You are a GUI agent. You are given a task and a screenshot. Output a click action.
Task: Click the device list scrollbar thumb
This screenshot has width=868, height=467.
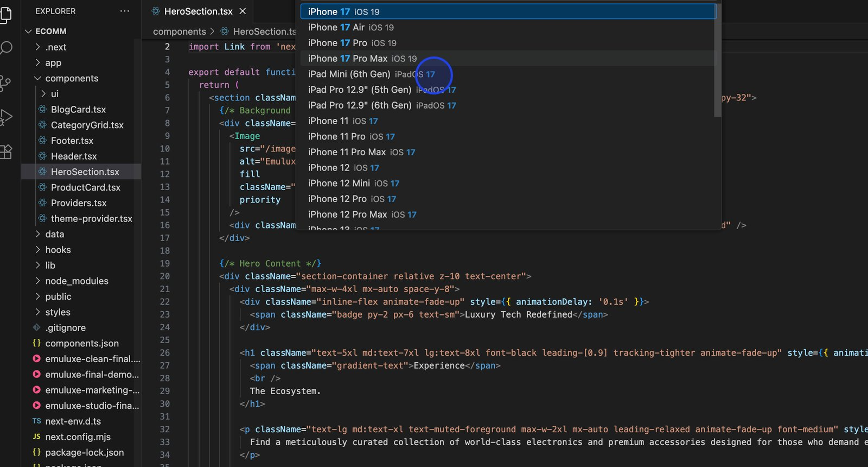pos(718,60)
